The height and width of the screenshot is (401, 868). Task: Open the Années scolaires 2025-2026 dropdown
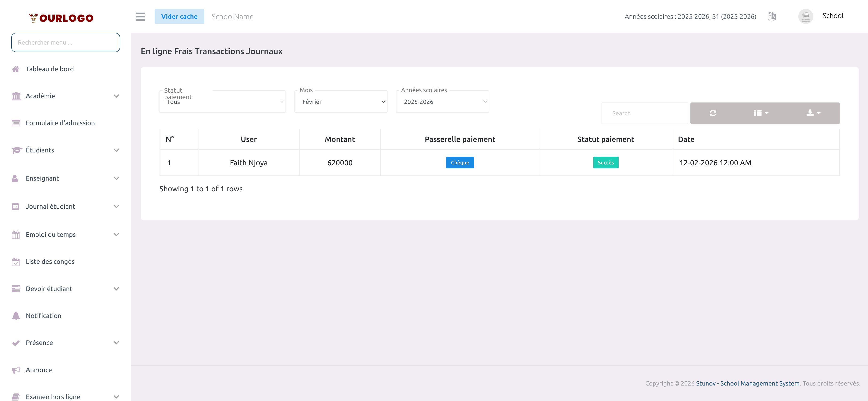click(x=442, y=101)
